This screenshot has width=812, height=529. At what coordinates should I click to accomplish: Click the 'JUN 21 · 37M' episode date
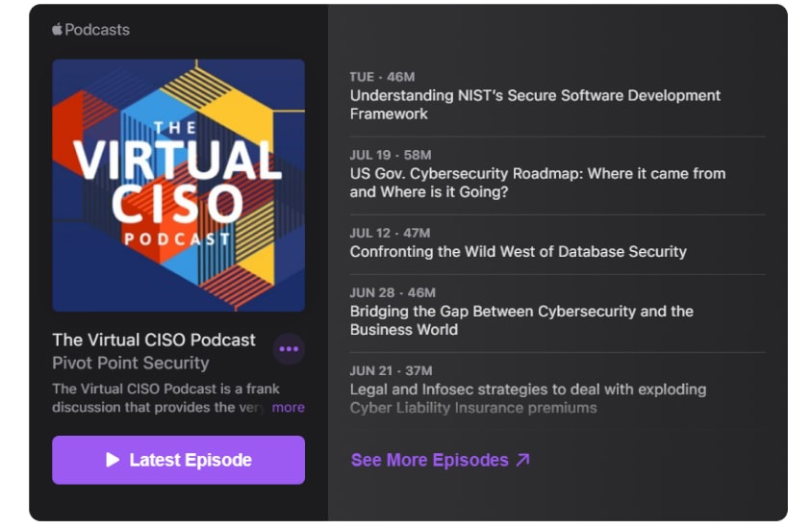[x=391, y=370]
